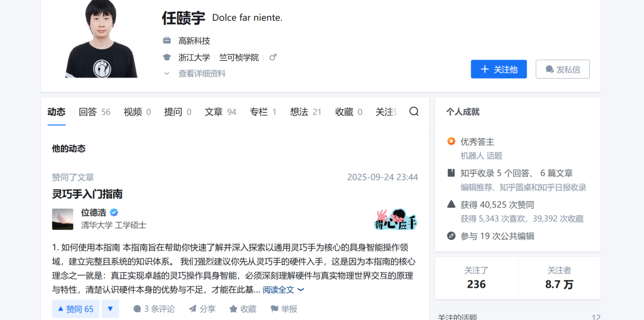Click the search magnifier icon in tabs
644x320 pixels.
point(414,111)
